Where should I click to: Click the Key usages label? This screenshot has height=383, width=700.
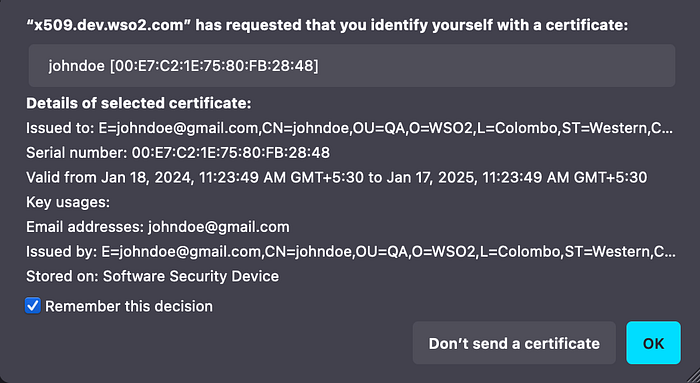[x=68, y=202]
